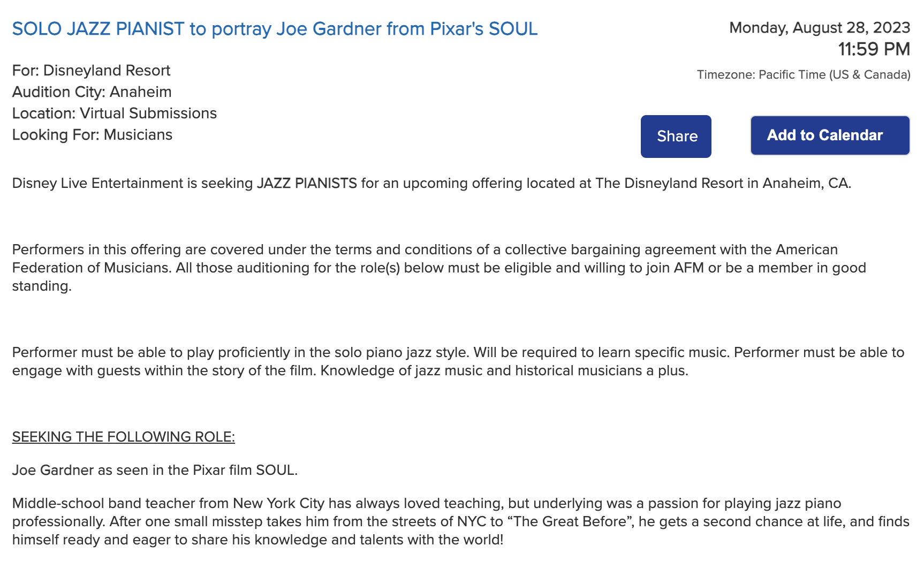Screen dimensions: 924x576
Task: Click the Knowledge of jazz music sentence
Action: (504, 371)
